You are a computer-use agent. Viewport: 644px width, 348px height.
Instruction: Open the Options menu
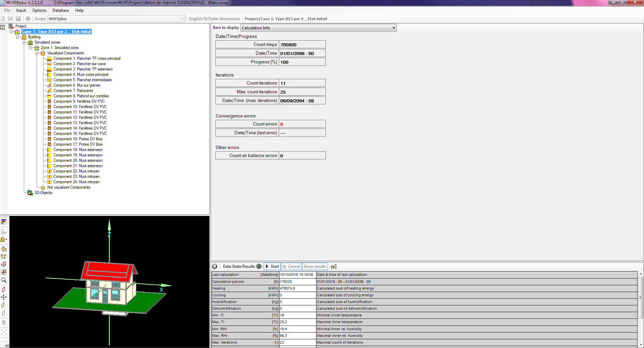pyautogui.click(x=39, y=10)
